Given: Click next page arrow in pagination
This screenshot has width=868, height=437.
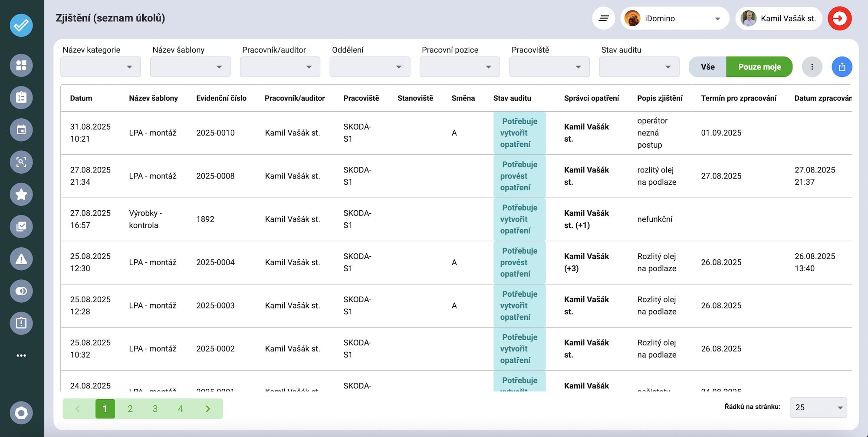Looking at the screenshot, I should click(x=208, y=409).
